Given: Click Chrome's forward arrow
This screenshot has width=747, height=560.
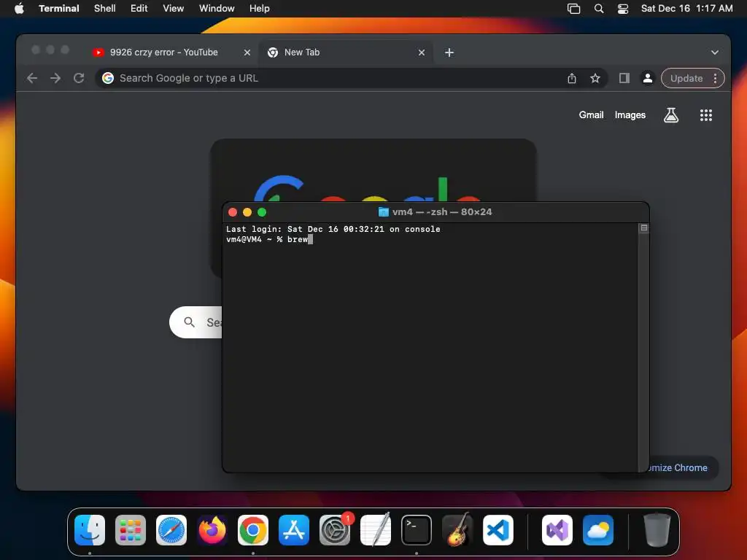Looking at the screenshot, I should [x=55, y=78].
